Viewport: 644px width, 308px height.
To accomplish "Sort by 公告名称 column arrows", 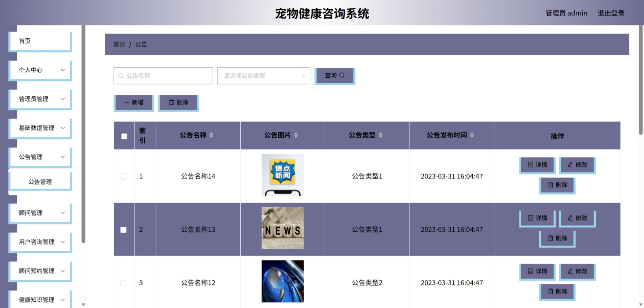I will [x=212, y=135].
